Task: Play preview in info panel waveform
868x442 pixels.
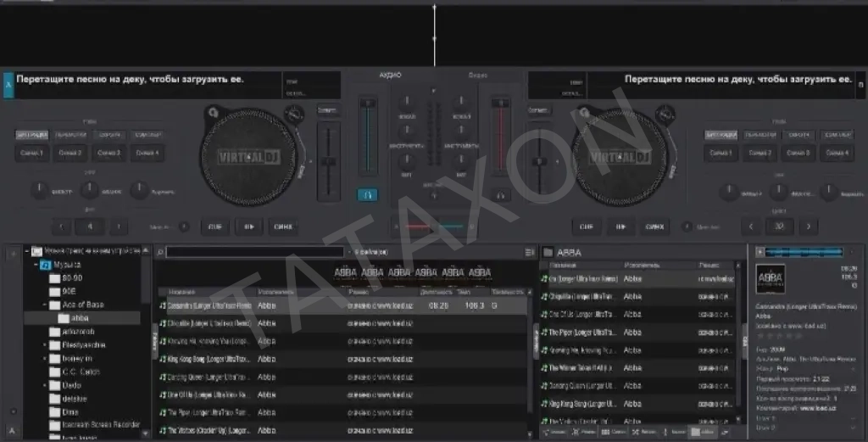Action: pos(760,252)
